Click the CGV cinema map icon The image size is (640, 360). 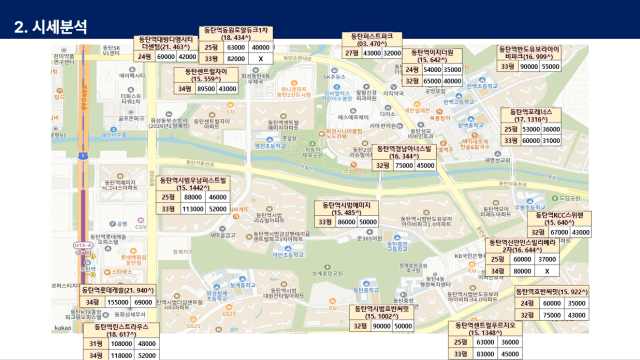[140, 221]
